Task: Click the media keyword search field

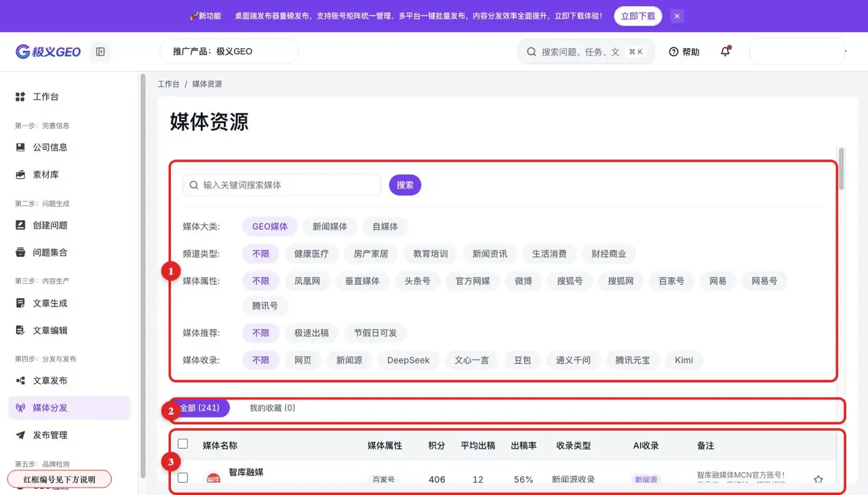Action: click(x=282, y=185)
